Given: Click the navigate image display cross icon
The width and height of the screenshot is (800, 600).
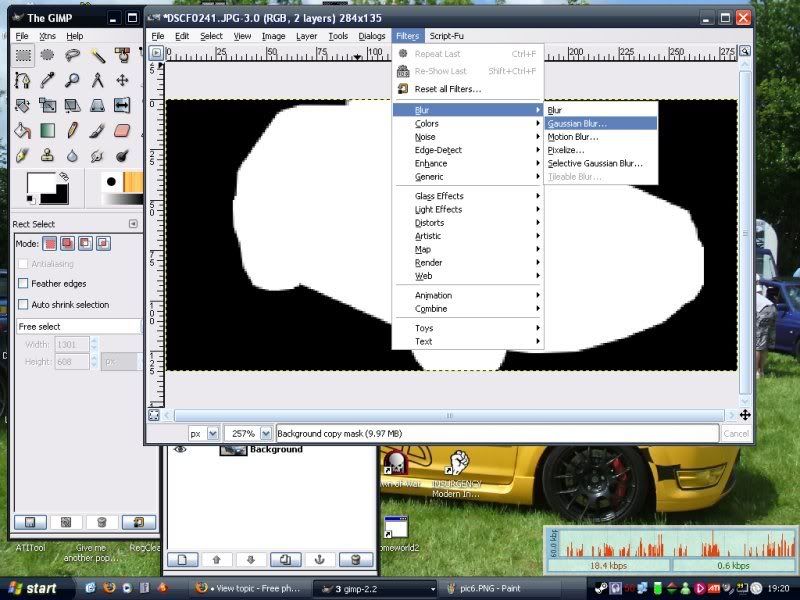Looking at the screenshot, I should [745, 415].
